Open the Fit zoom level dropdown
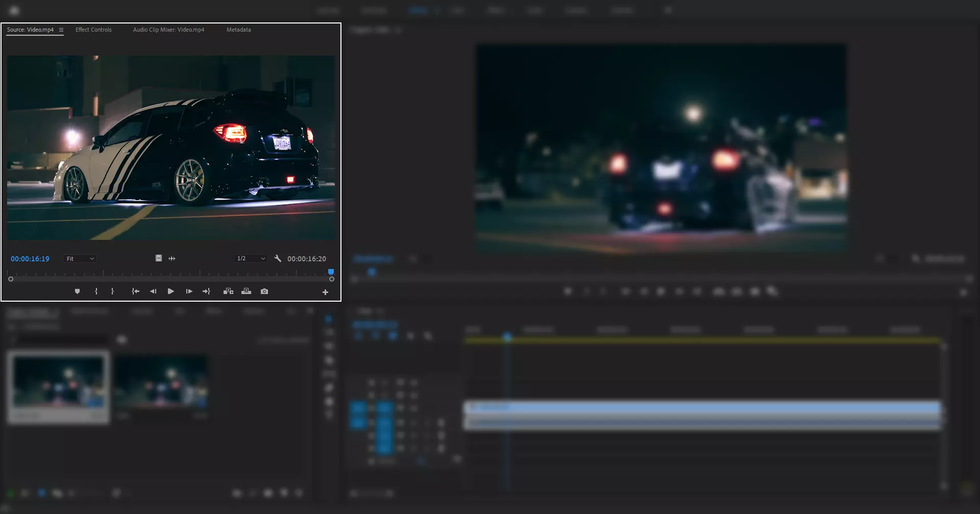Viewport: 980px width, 514px height. 80,259
